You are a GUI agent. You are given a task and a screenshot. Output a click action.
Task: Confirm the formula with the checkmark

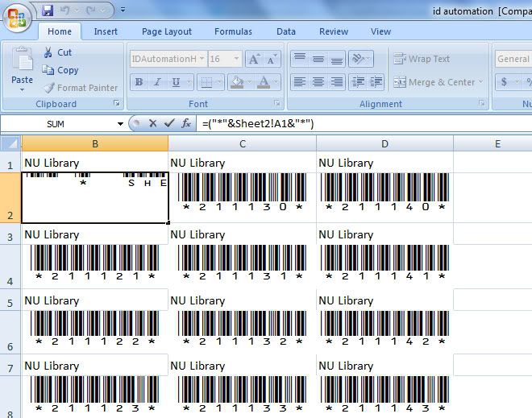(169, 123)
